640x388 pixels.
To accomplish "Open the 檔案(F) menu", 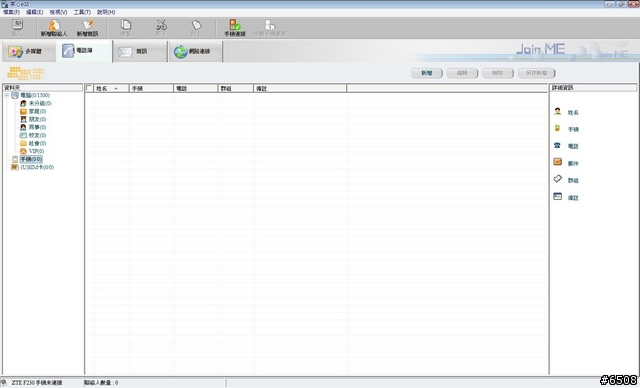I will tap(11, 12).
